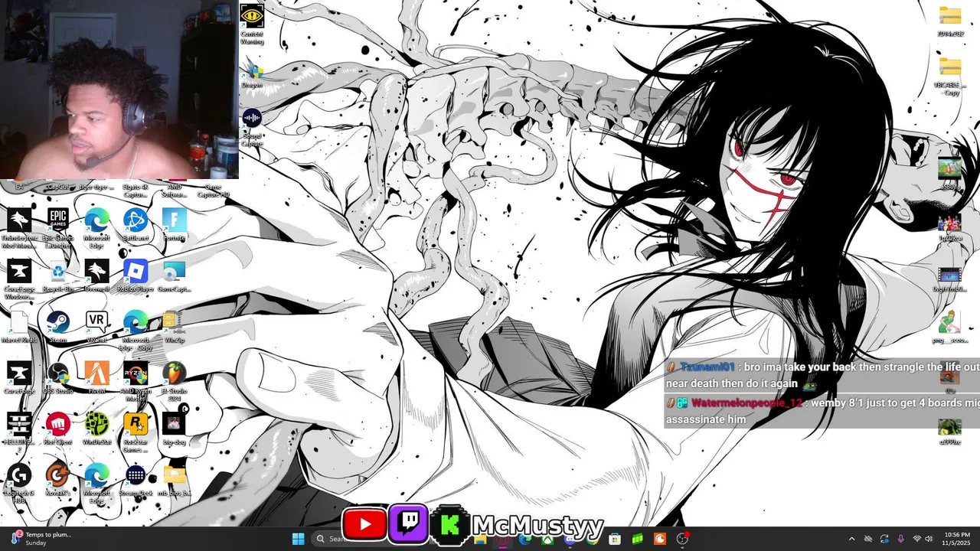Open the 10:56 PM clock and calendar
980x551 pixels.
tap(958, 539)
